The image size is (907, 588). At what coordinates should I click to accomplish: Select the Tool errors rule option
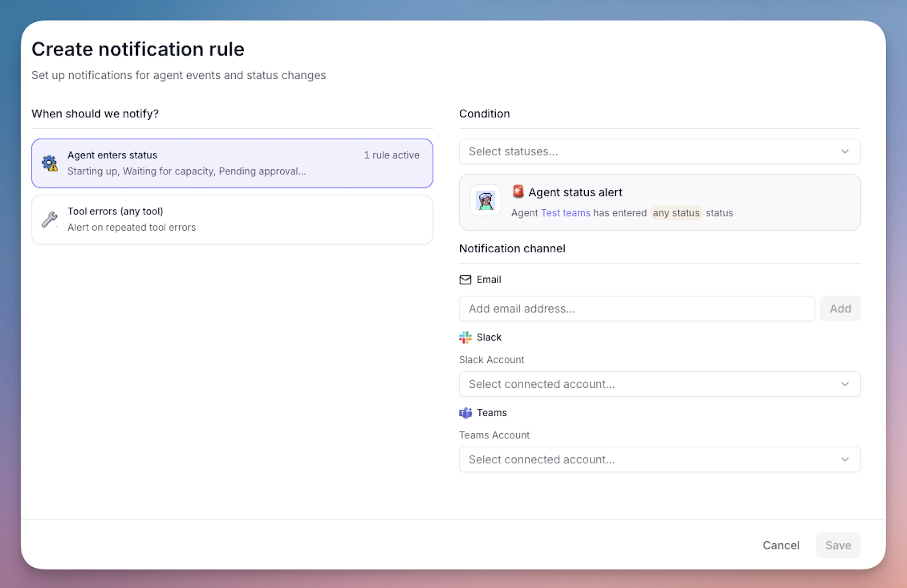(x=232, y=219)
